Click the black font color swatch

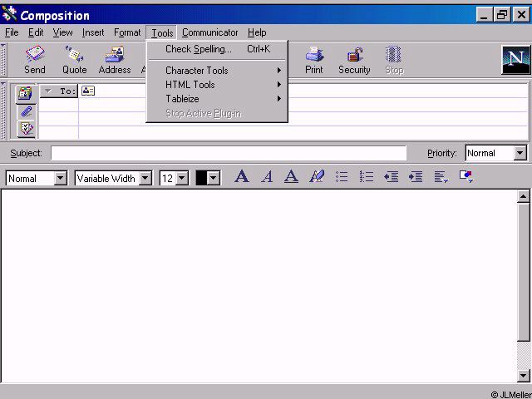coord(201,178)
